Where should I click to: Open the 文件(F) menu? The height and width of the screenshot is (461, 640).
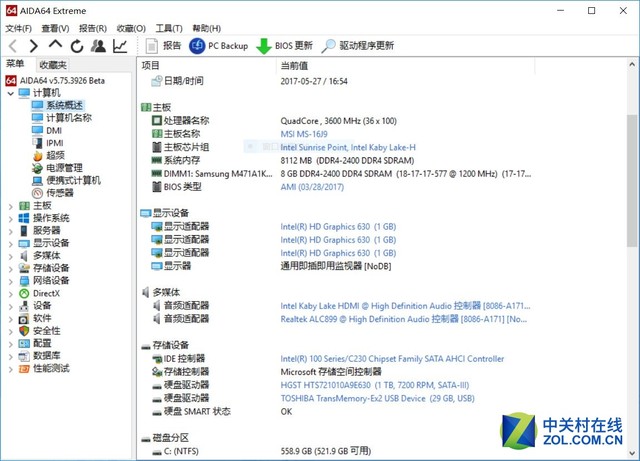coord(18,28)
